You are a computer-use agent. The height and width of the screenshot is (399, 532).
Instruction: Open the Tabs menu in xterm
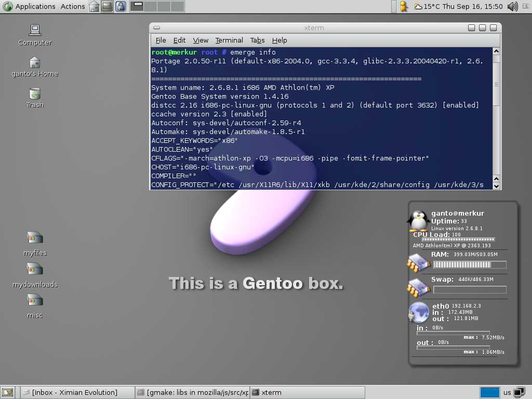257,40
